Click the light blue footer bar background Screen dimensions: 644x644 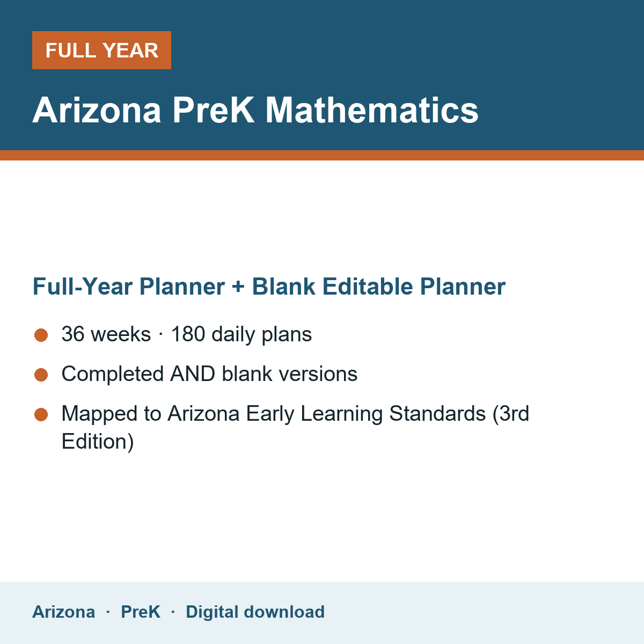coord(483,613)
